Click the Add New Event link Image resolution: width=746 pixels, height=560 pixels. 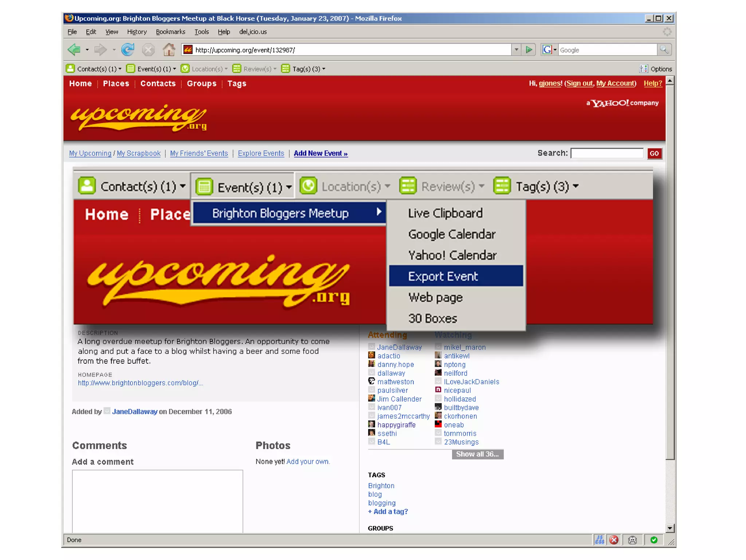(321, 153)
